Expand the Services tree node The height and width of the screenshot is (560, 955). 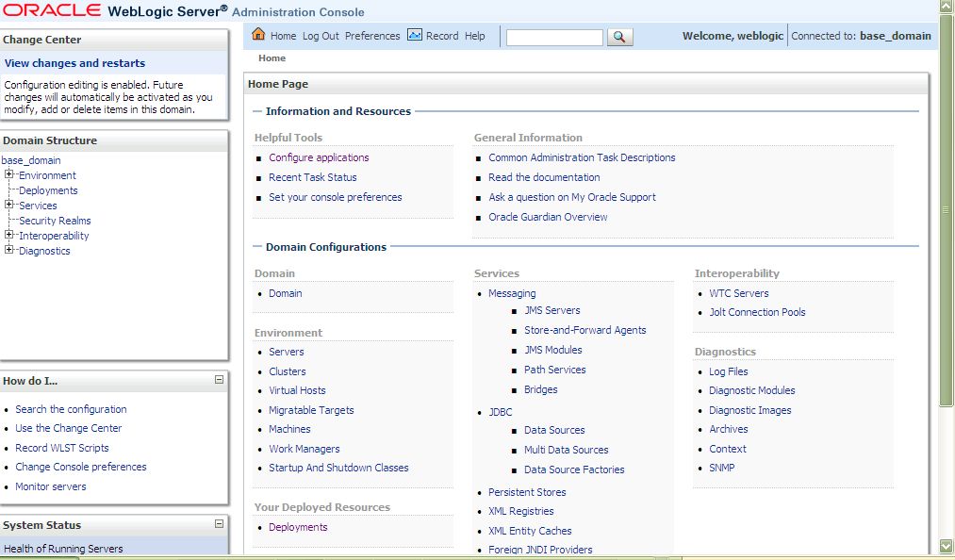pos(8,205)
